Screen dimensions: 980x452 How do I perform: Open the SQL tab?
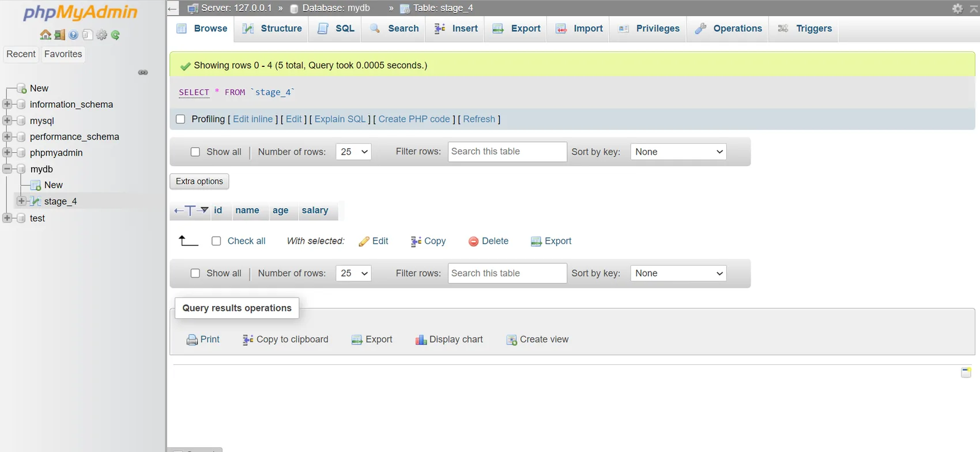click(336, 29)
